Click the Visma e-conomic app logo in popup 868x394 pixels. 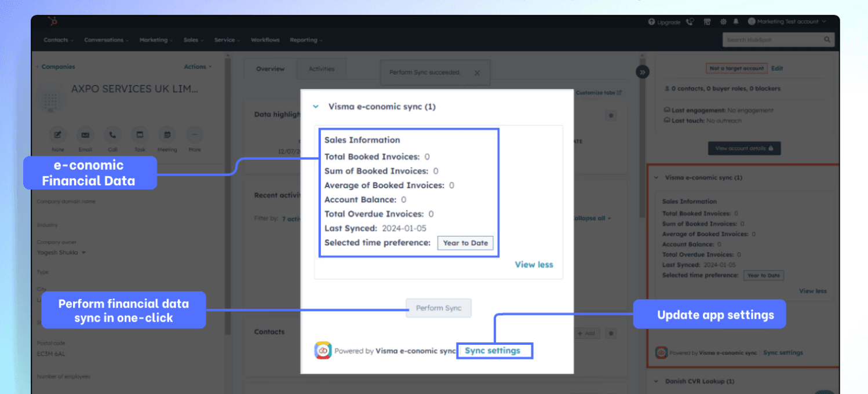pos(323,351)
